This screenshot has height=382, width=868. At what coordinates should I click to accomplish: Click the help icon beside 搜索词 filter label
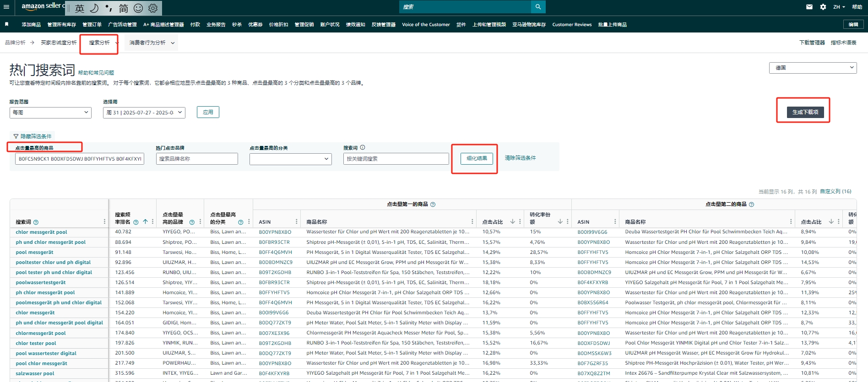pos(363,147)
